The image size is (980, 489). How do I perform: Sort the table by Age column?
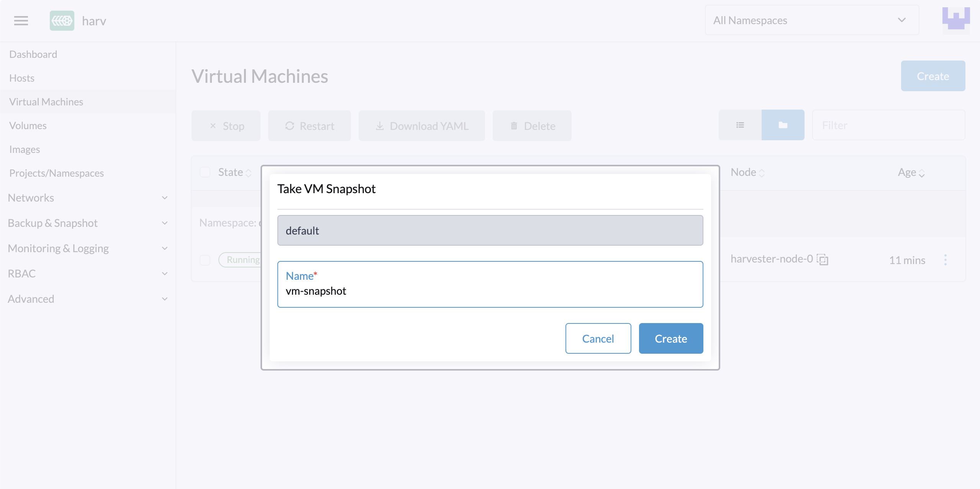tap(911, 173)
